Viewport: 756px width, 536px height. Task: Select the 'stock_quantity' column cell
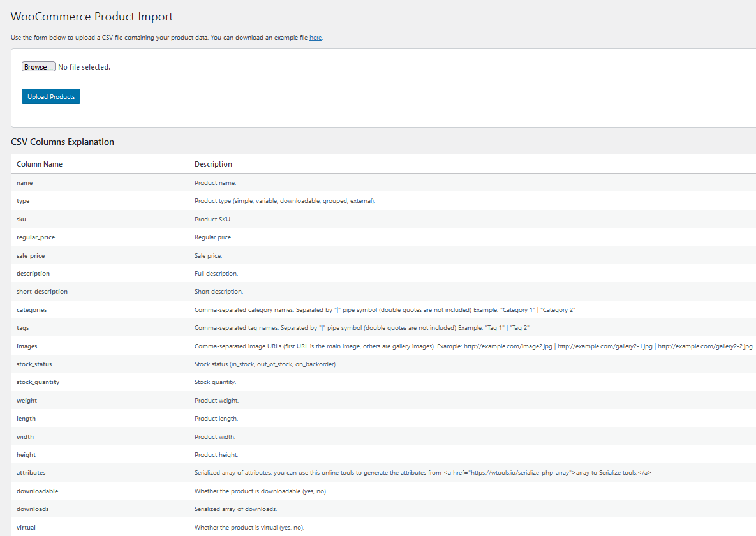coord(38,382)
